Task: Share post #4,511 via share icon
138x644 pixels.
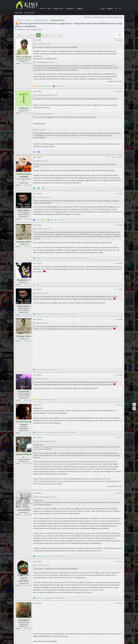Action: (x=115, y=437)
